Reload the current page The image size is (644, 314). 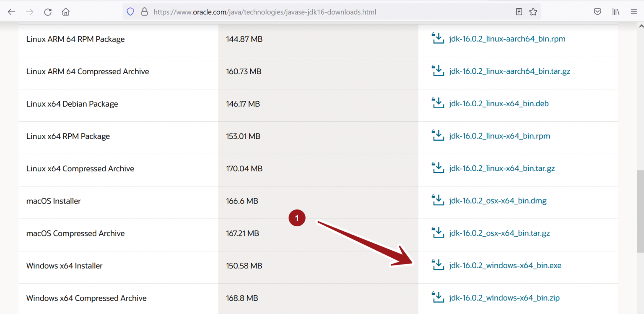[48, 12]
